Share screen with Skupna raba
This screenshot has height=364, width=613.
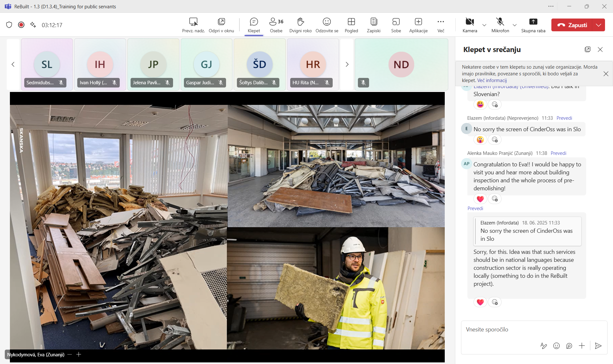533,25
